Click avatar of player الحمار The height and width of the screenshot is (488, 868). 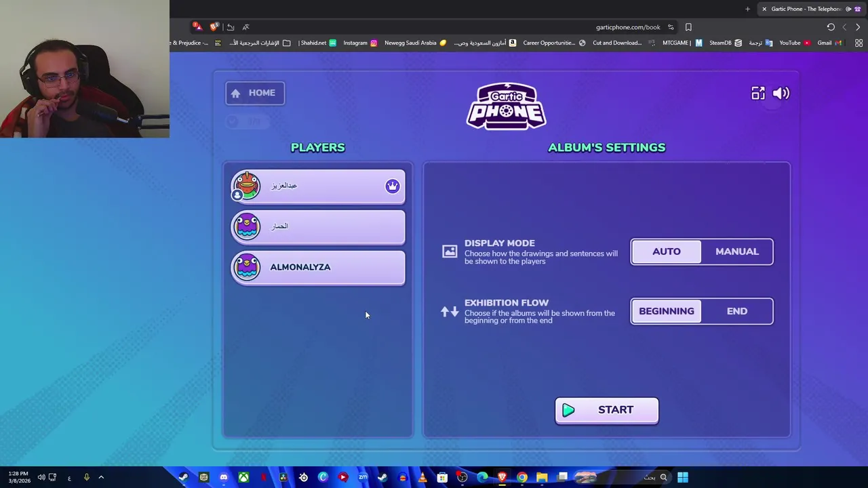pyautogui.click(x=246, y=226)
